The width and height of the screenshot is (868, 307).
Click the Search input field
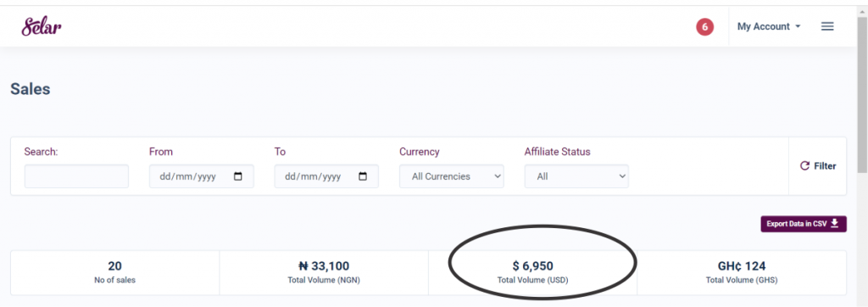pos(76,176)
